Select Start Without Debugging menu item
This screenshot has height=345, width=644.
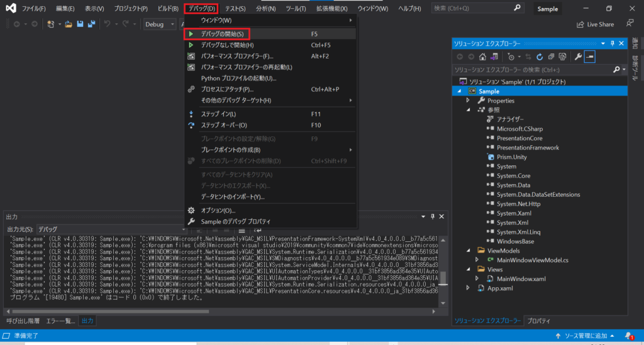click(270, 45)
